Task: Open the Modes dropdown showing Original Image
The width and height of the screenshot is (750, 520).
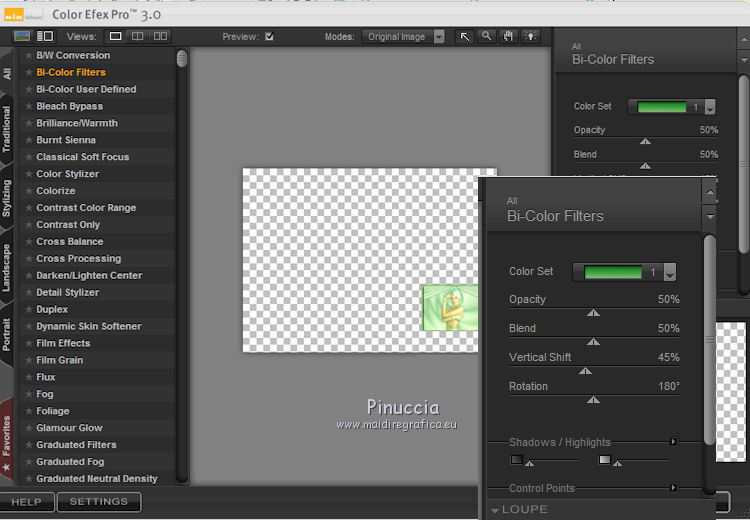Action: [403, 37]
